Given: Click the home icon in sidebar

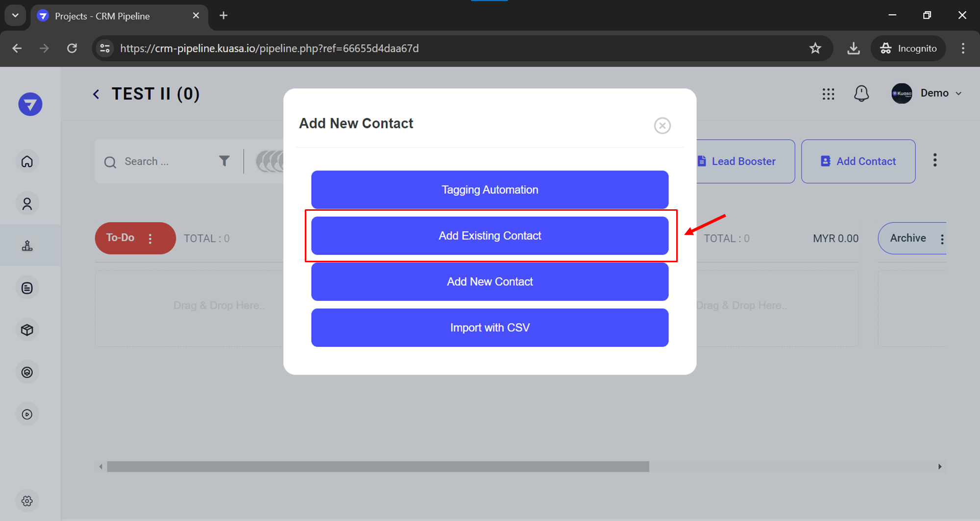Looking at the screenshot, I should (x=27, y=161).
